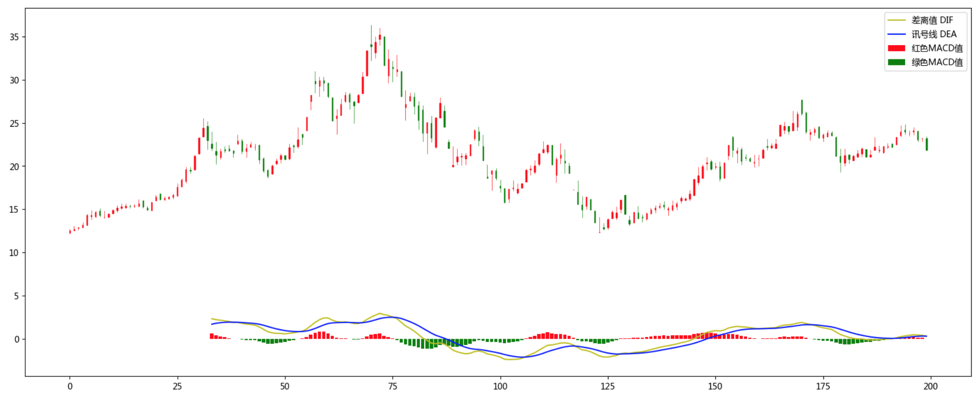Click the x-axis tick label 50
The height and width of the screenshot is (402, 980).
[x=285, y=387]
